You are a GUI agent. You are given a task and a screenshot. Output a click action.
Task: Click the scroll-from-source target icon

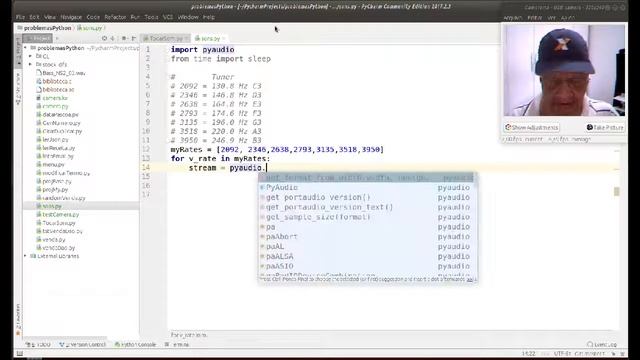tap(104, 38)
